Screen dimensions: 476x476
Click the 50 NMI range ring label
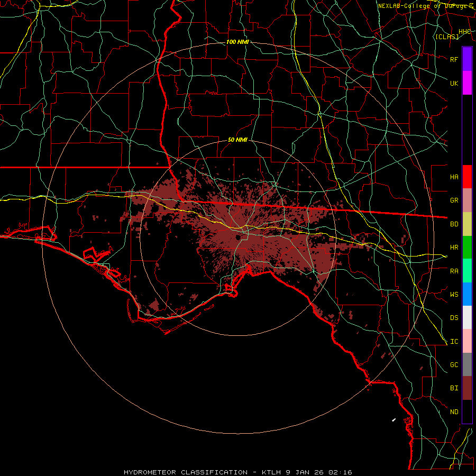pos(237,140)
